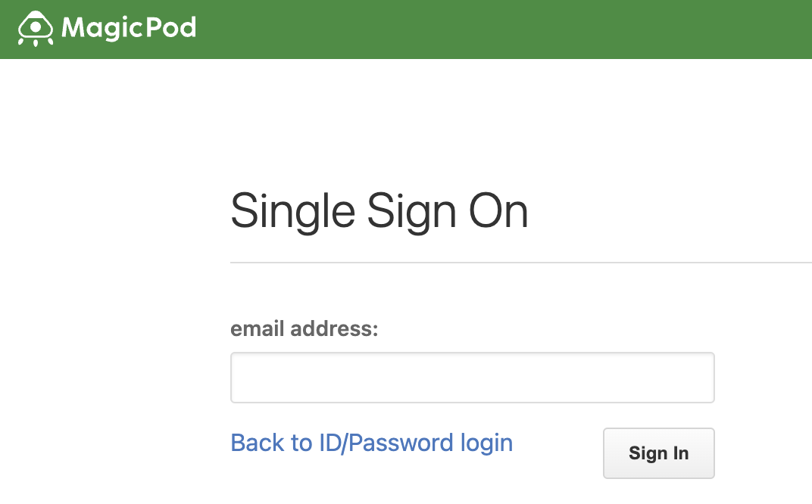Click the Sign In button
Screen dimensions: 812x504
tap(659, 453)
